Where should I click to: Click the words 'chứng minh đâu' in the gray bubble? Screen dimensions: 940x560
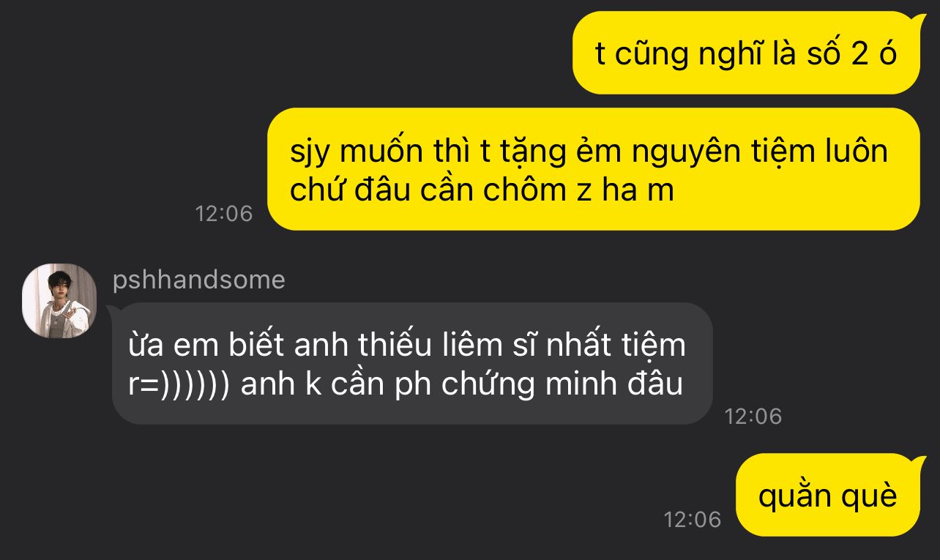pyautogui.click(x=562, y=385)
